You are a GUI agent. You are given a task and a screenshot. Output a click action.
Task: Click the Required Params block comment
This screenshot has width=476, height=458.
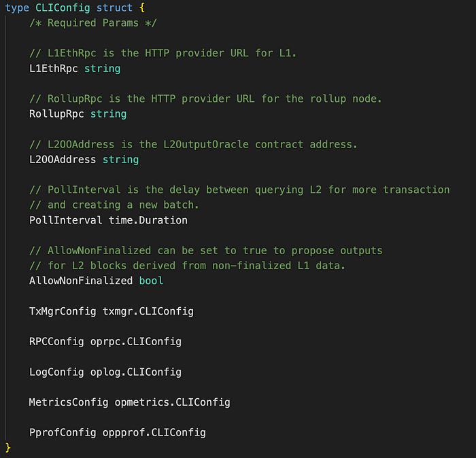(x=93, y=23)
